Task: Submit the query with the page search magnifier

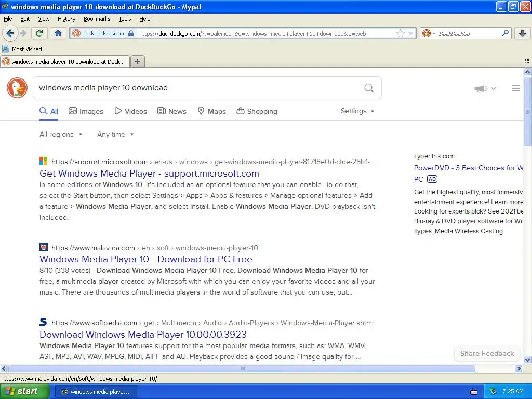Action: click(x=369, y=88)
